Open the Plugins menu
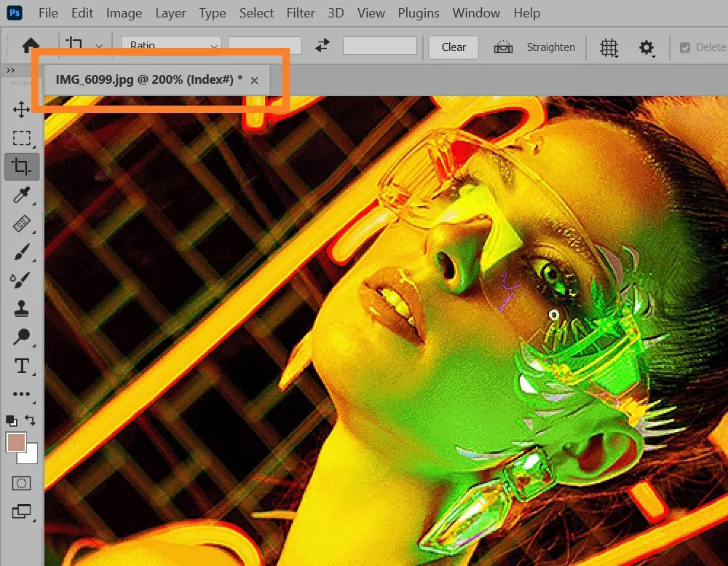 pos(419,13)
